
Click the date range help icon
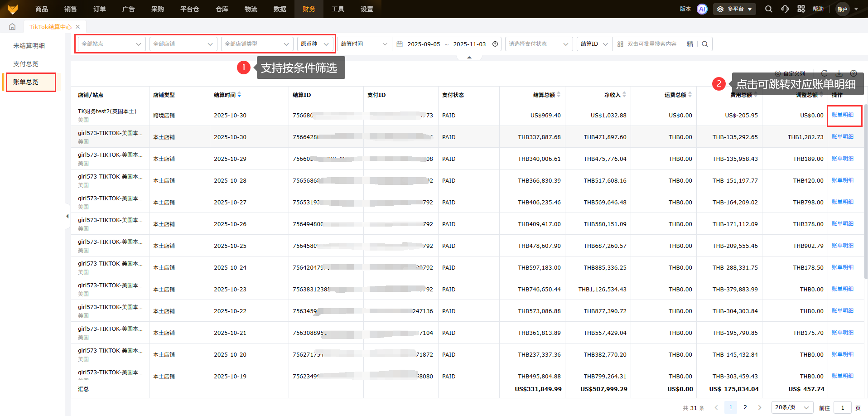pos(495,44)
